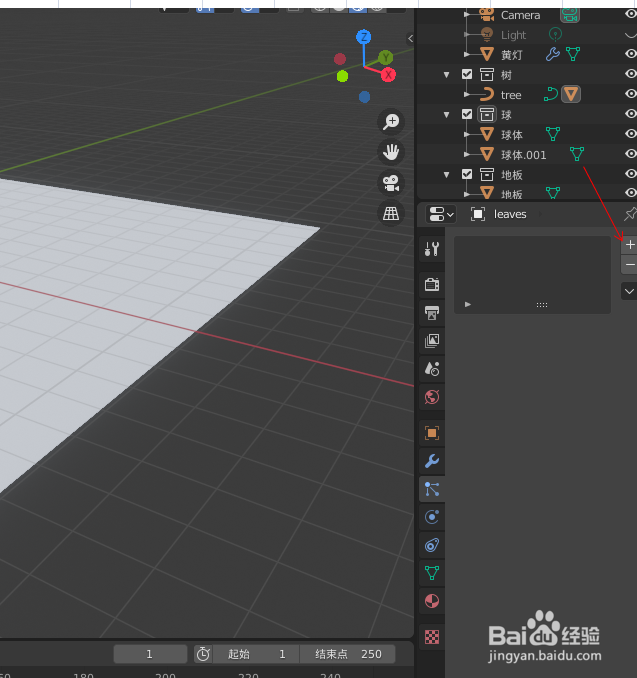
Task: Click the pin icon in properties header
Action: [x=630, y=214]
